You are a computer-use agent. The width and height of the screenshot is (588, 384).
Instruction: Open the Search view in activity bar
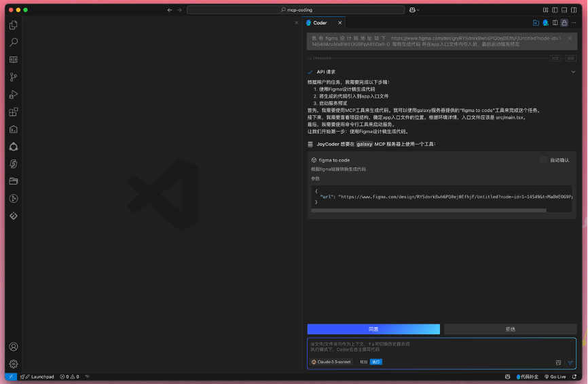pos(14,42)
